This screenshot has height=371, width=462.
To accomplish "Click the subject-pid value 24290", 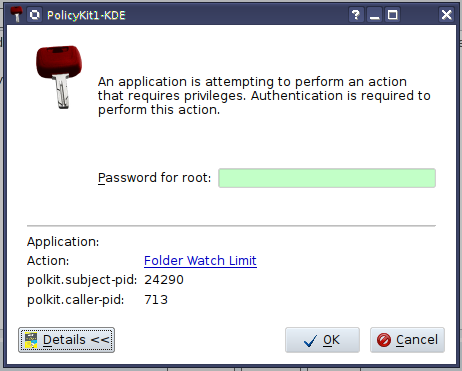I will pos(164,280).
